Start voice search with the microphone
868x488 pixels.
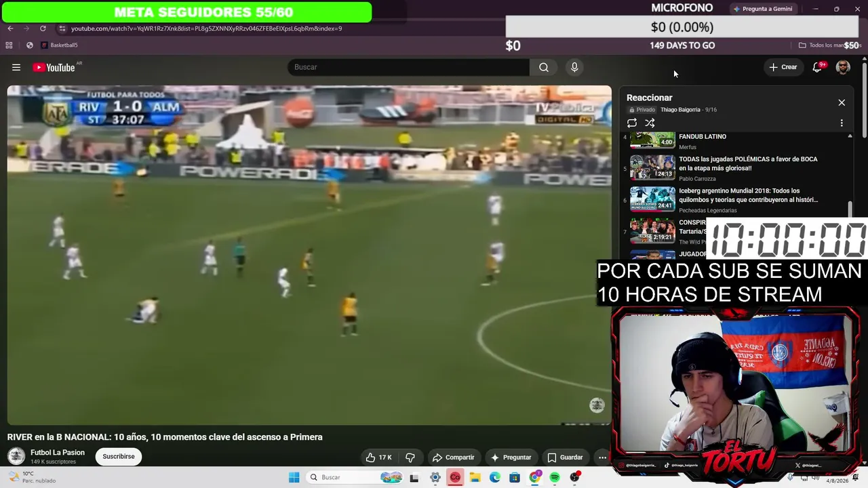[574, 67]
